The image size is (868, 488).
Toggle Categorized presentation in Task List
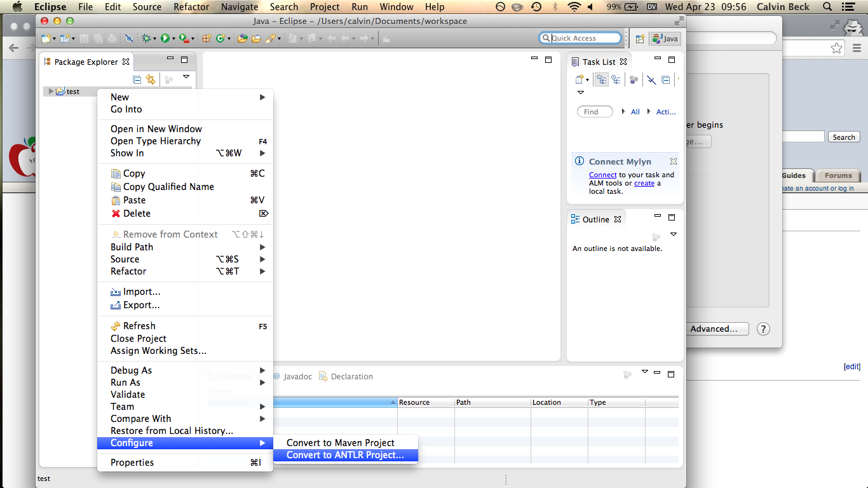click(601, 79)
